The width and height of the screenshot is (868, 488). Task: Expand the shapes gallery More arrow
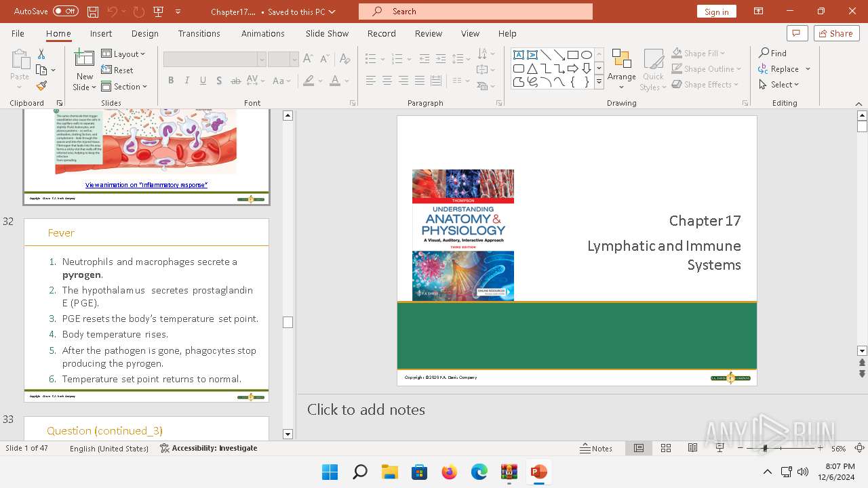[599, 82]
